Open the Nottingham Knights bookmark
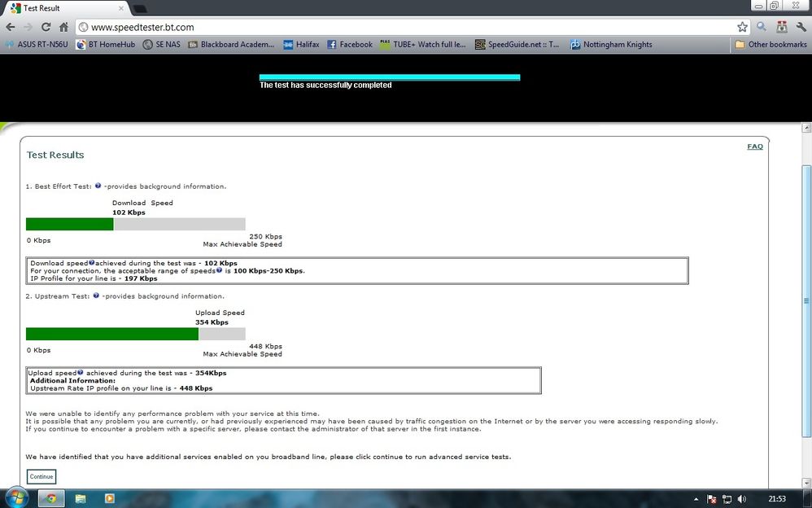The width and height of the screenshot is (812, 508). click(x=611, y=45)
